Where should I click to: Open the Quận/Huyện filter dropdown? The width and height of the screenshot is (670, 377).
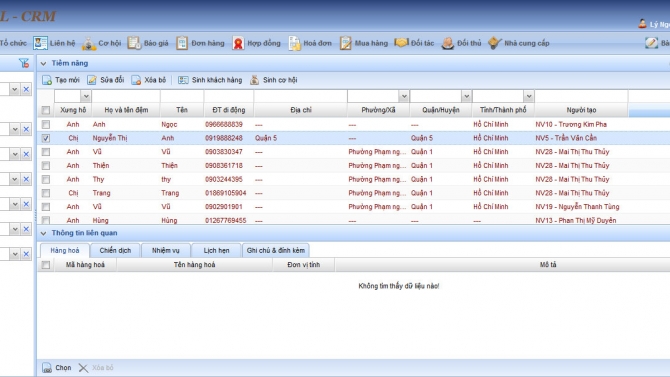pos(466,96)
